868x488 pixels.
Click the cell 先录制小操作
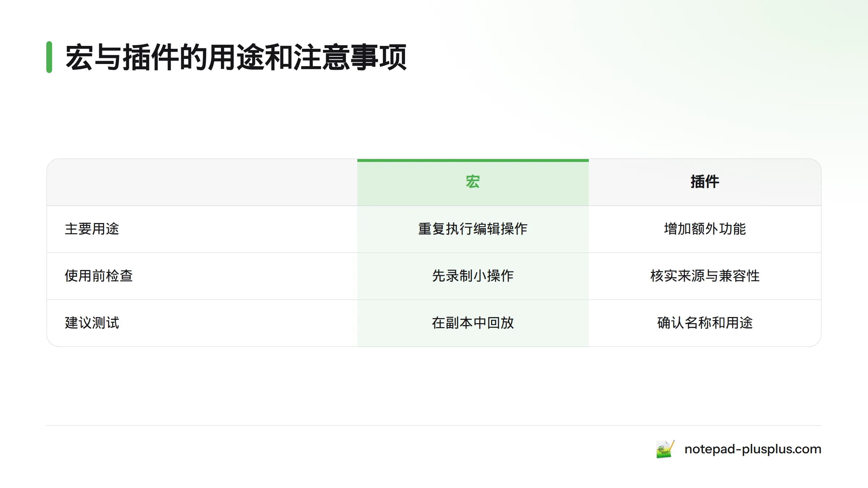[473, 276]
